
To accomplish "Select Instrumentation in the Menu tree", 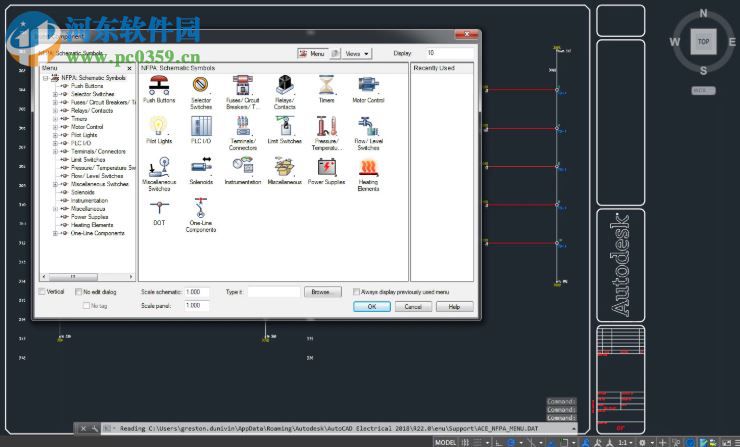I will click(89, 201).
